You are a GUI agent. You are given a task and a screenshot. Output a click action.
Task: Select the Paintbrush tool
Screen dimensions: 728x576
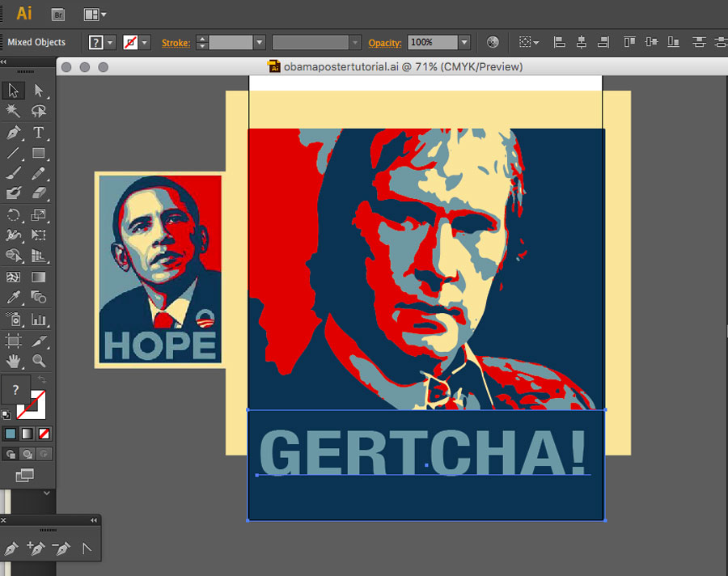[x=13, y=173]
